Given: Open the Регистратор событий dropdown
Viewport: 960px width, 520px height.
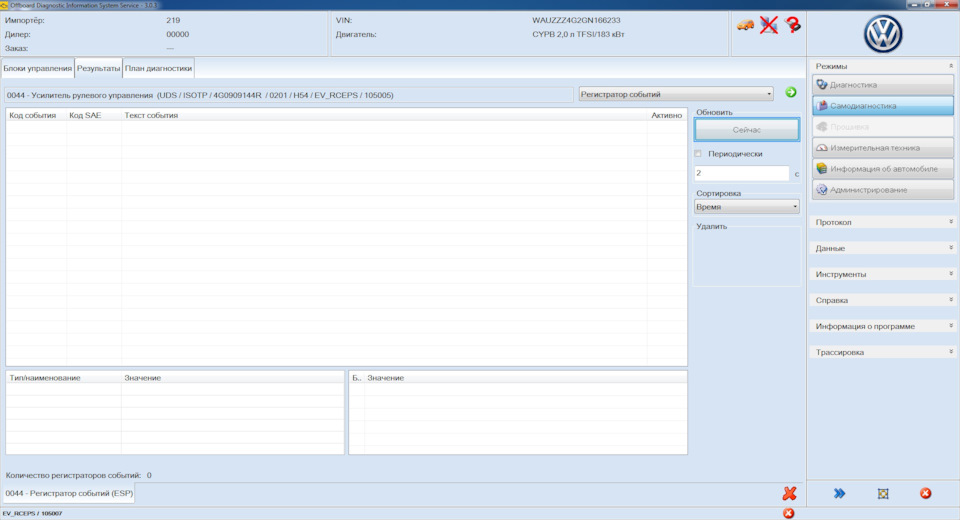Looking at the screenshot, I should 676,94.
